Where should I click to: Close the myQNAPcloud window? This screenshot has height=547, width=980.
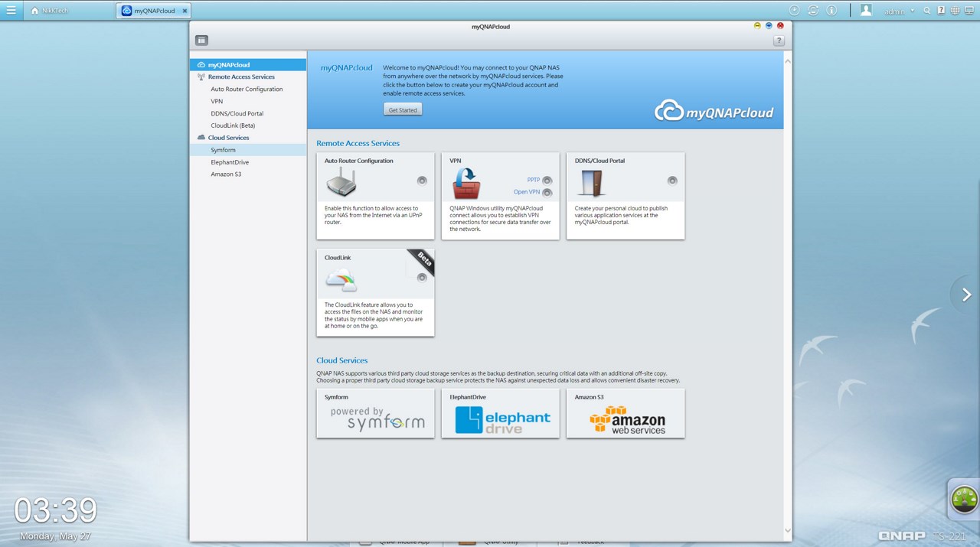(x=780, y=26)
